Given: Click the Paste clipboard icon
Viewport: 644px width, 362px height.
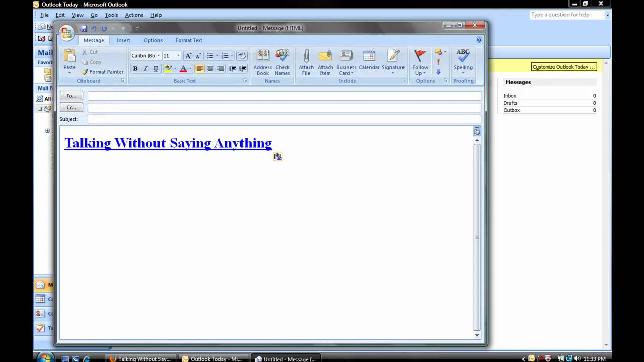Looking at the screenshot, I should tap(69, 56).
